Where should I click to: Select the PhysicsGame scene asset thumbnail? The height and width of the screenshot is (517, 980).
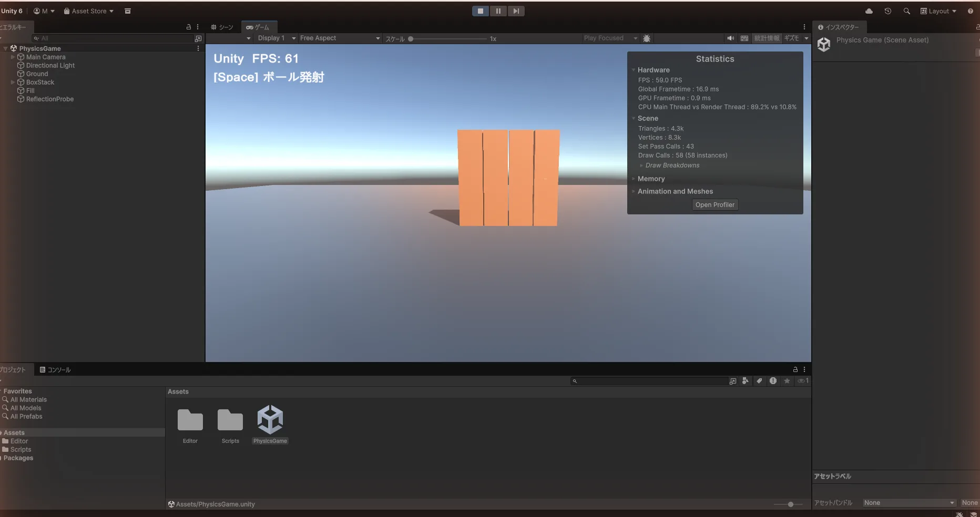pyautogui.click(x=270, y=419)
